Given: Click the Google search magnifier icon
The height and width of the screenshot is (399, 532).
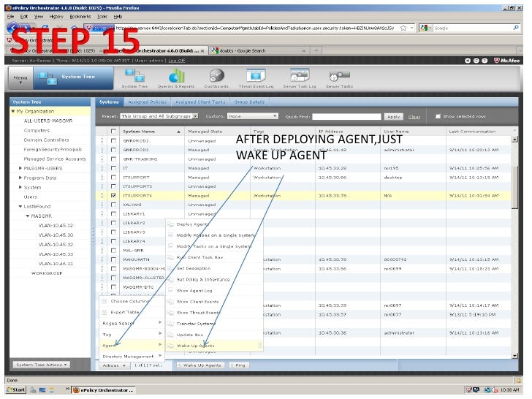Looking at the screenshot, I should pos(516,28).
